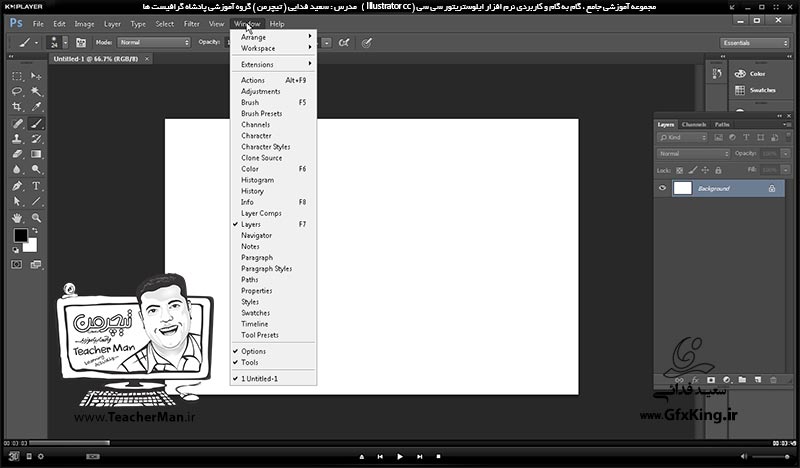This screenshot has width=800, height=468.
Task: Toggle lock position
Action: tap(705, 170)
